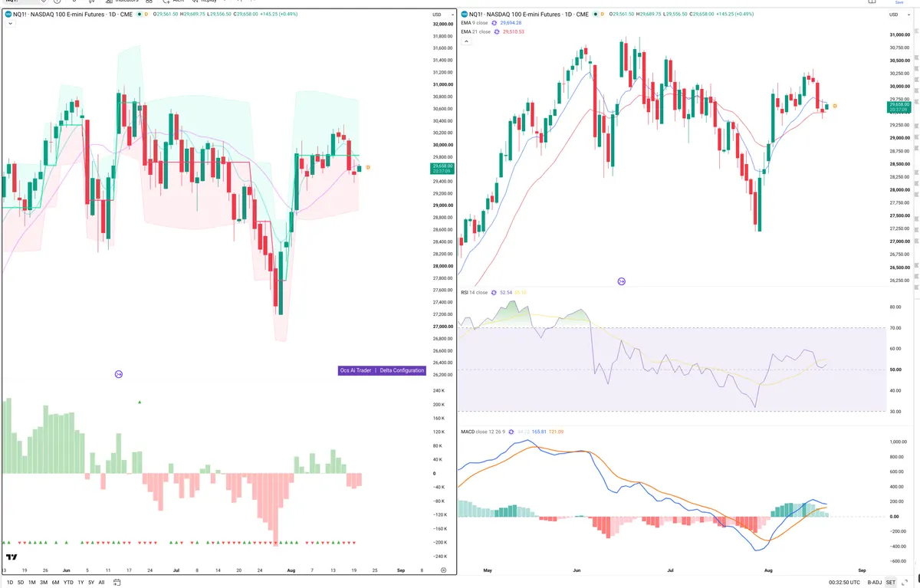The height and width of the screenshot is (588, 920).
Task: Click the market status dot in left chart
Action: coord(139,15)
